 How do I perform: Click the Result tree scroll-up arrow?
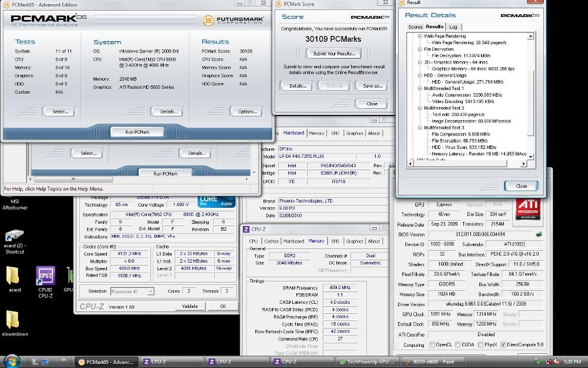pyautogui.click(x=530, y=36)
